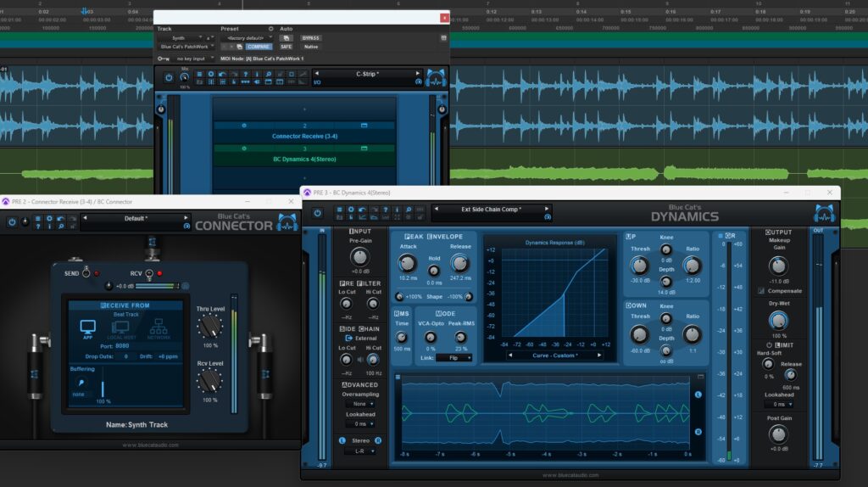Flip the SEND toggle switch on Connector
868x487 pixels.
(86, 272)
